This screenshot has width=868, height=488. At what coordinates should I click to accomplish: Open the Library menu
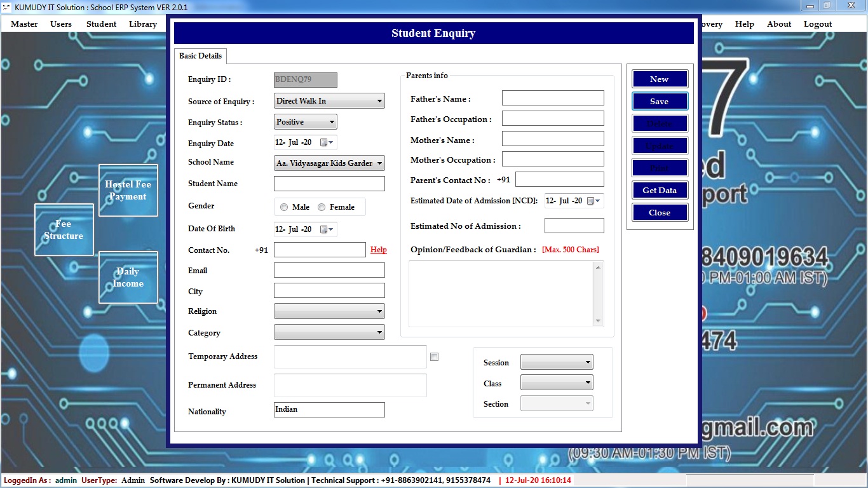142,24
